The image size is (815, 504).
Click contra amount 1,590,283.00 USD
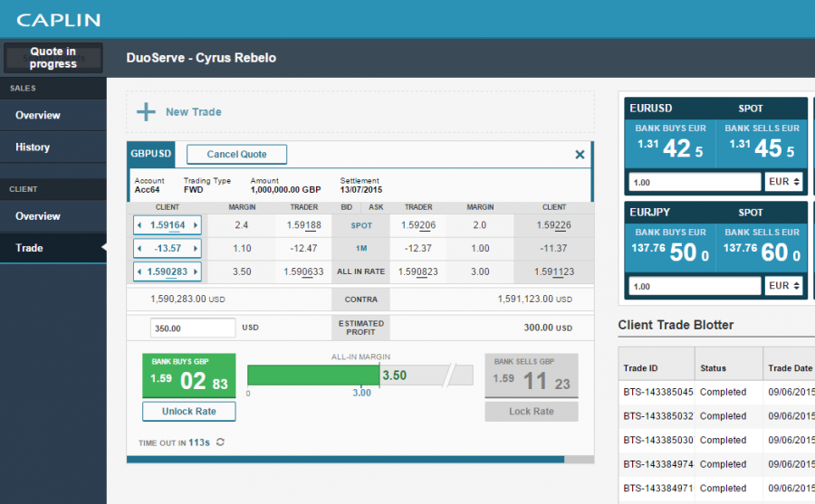coord(187,299)
